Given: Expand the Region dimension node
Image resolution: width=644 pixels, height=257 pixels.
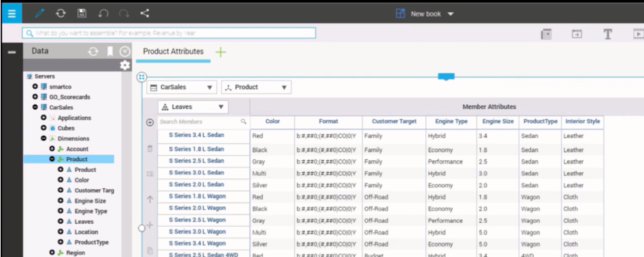Looking at the screenshot, I should pos(52,252).
